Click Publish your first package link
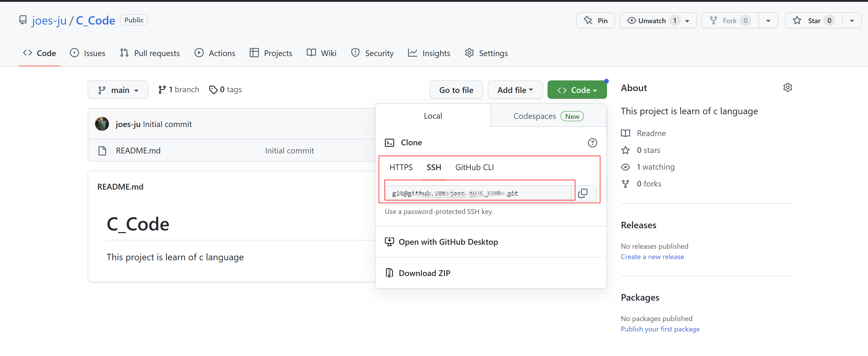The height and width of the screenshot is (356, 868). [x=660, y=329]
